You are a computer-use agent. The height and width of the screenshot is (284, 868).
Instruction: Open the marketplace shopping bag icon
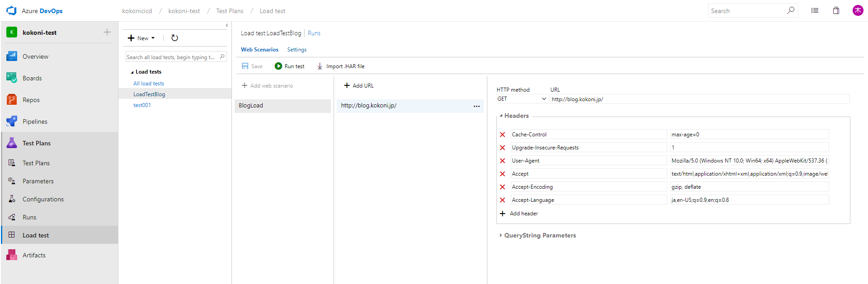[836, 10]
